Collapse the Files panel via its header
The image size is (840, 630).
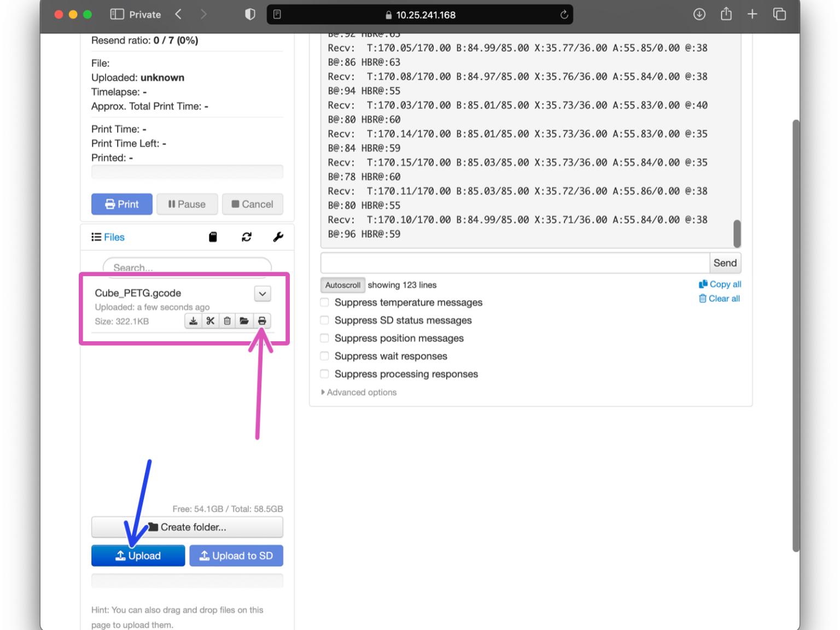pos(108,237)
